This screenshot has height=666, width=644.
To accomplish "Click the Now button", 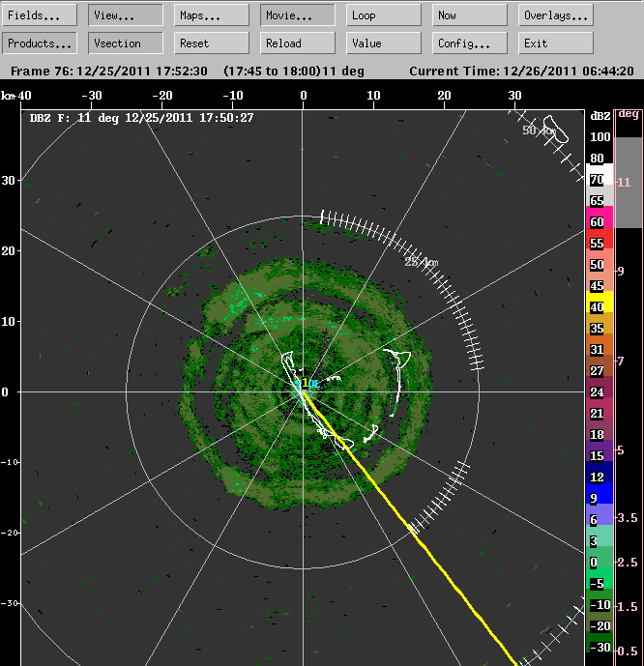I will 470,15.
